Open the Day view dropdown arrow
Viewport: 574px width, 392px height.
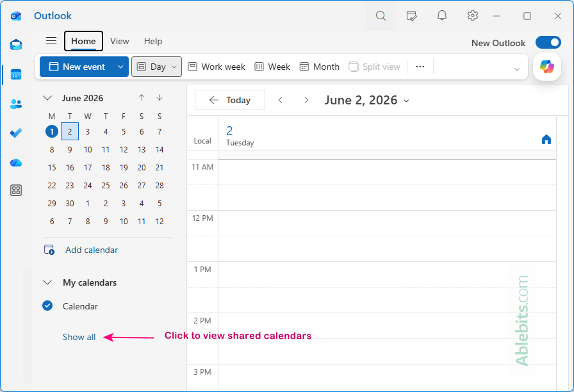coord(174,67)
